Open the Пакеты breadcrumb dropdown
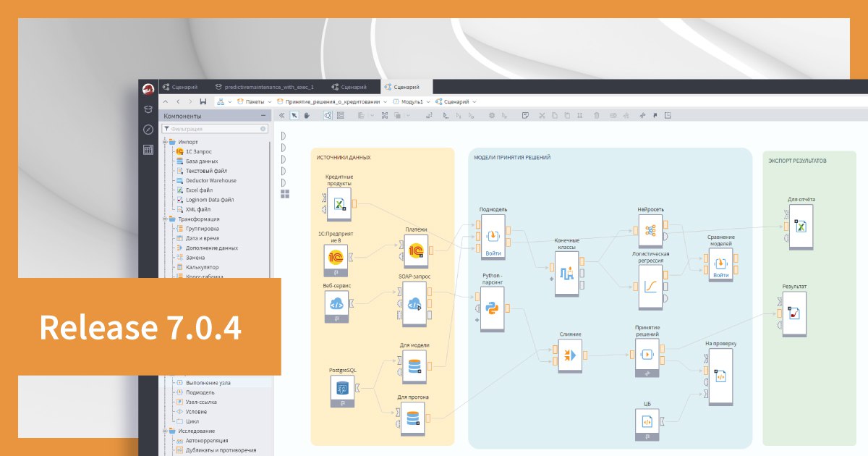This screenshot has height=456, width=868. (x=269, y=102)
